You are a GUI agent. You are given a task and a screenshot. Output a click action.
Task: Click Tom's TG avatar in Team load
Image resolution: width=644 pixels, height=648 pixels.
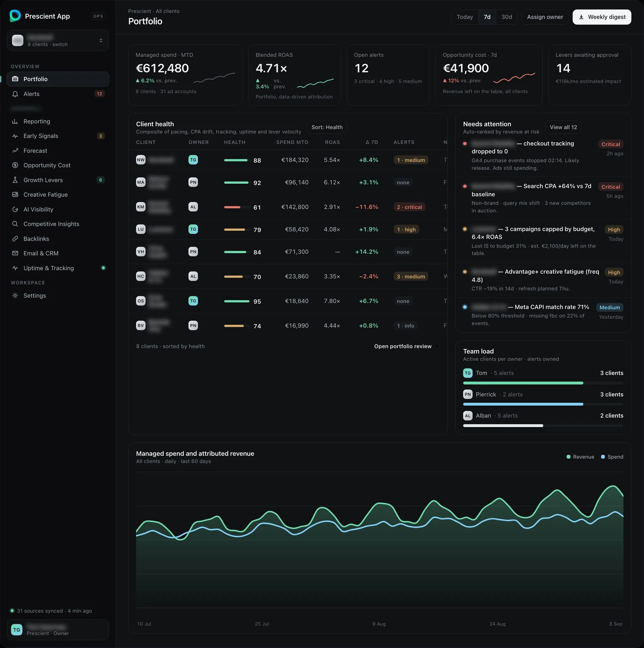468,373
